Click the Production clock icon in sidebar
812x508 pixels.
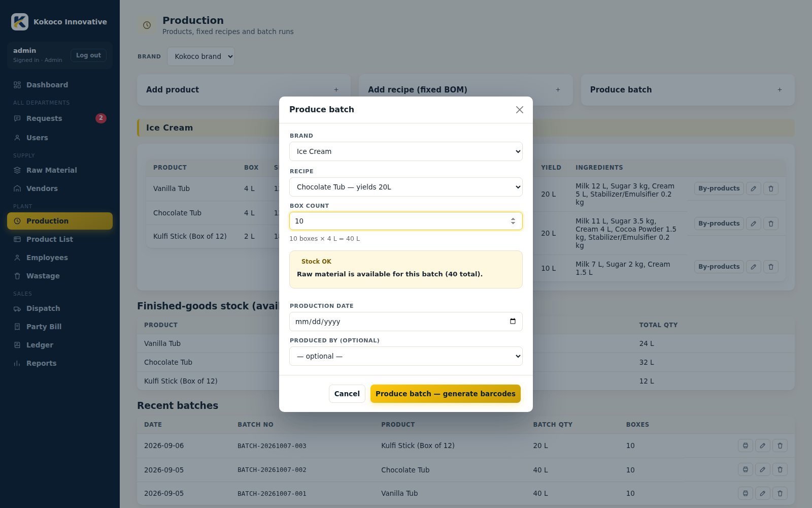pyautogui.click(x=17, y=221)
